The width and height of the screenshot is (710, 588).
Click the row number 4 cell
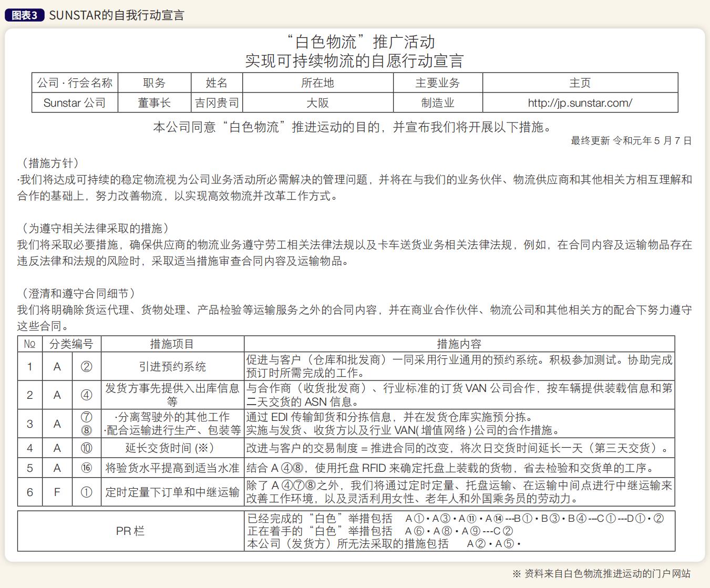(x=29, y=448)
